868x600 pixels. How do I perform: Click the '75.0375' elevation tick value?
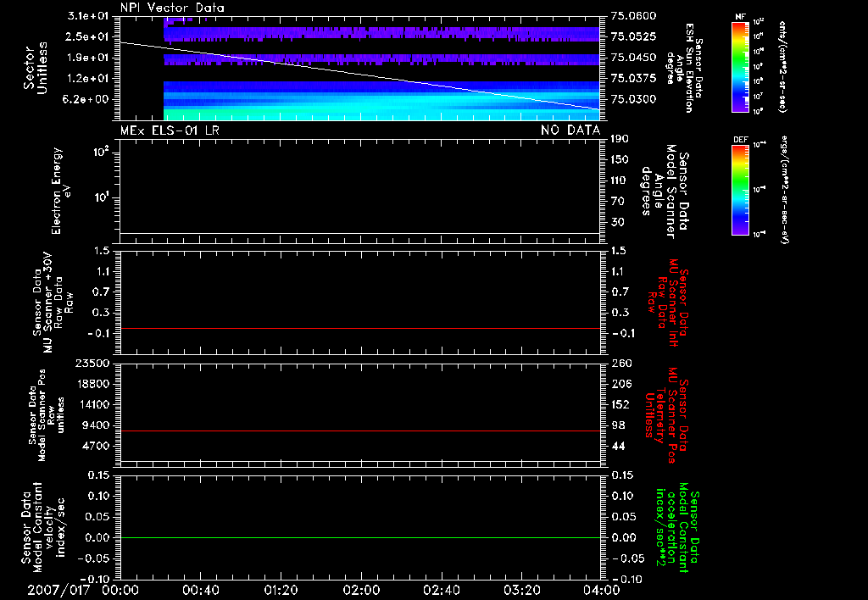[x=633, y=78]
